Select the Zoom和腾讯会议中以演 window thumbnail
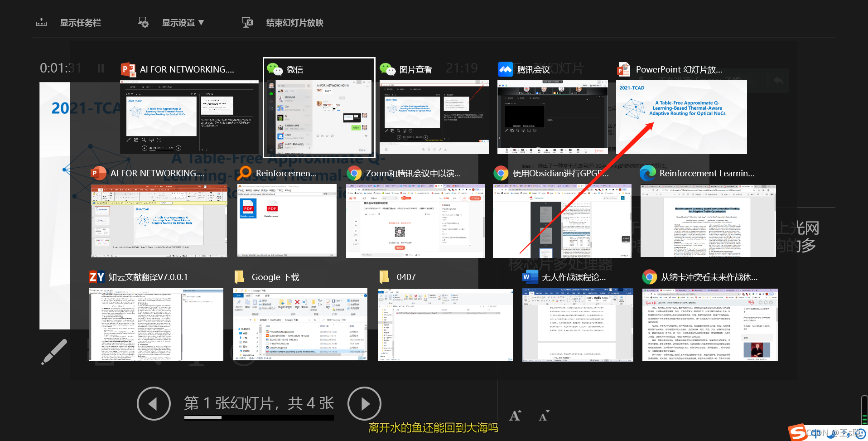Viewport: 868px width, 441px height. [x=415, y=221]
